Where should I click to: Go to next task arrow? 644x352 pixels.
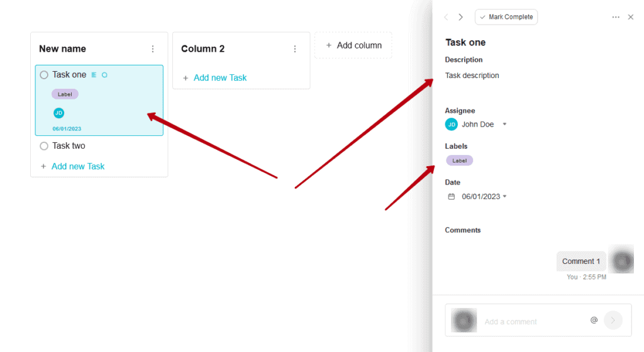[461, 17]
